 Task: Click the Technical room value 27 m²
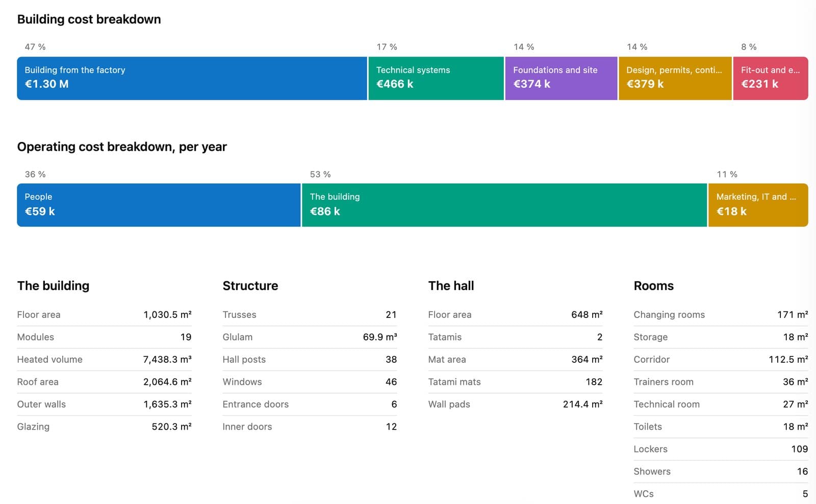(796, 404)
